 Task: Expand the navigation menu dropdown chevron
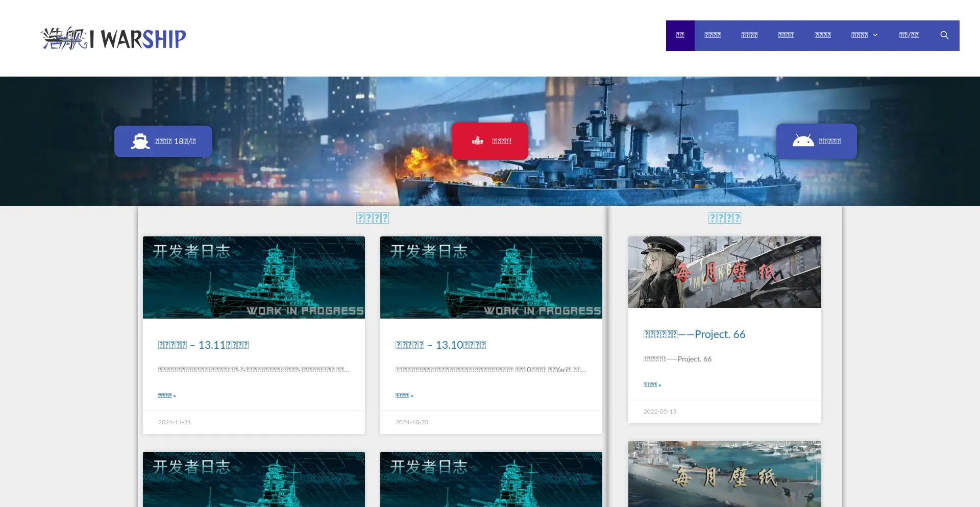[x=875, y=35]
